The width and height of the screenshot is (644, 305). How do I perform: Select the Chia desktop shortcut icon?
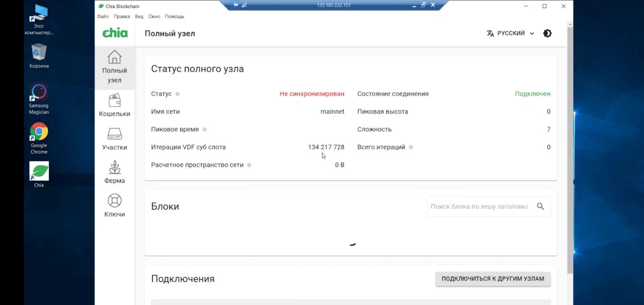[39, 175]
